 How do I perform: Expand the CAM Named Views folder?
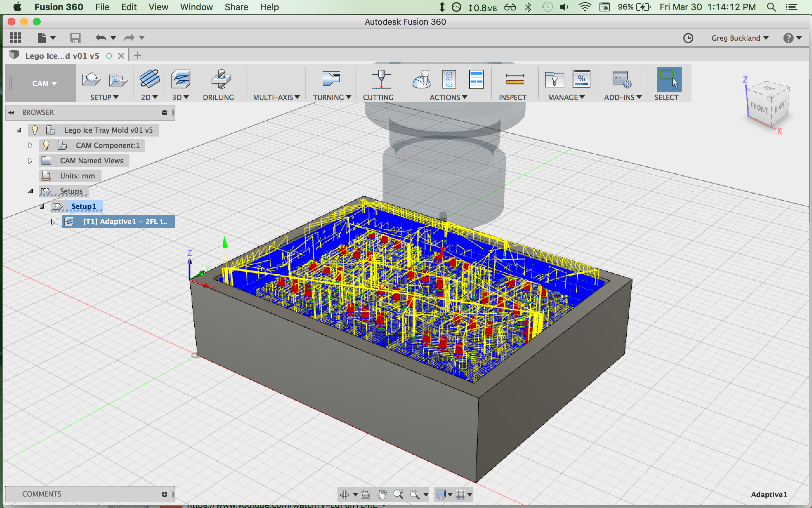point(30,161)
